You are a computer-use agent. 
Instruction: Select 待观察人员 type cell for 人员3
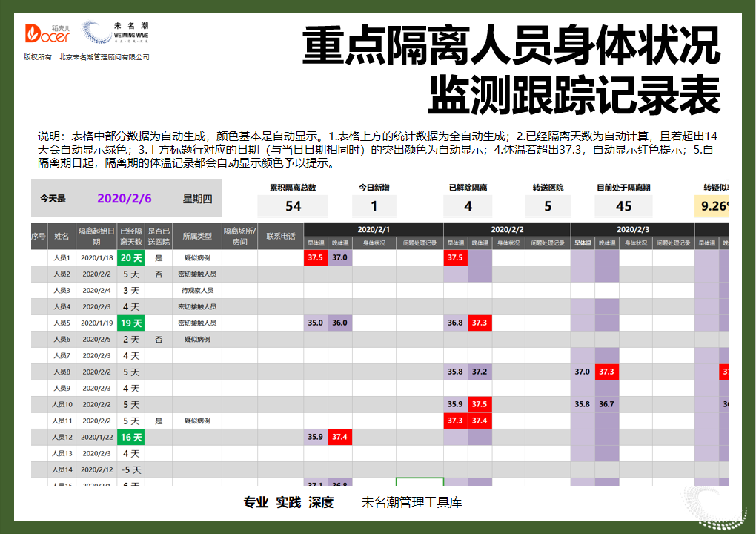tap(197, 290)
